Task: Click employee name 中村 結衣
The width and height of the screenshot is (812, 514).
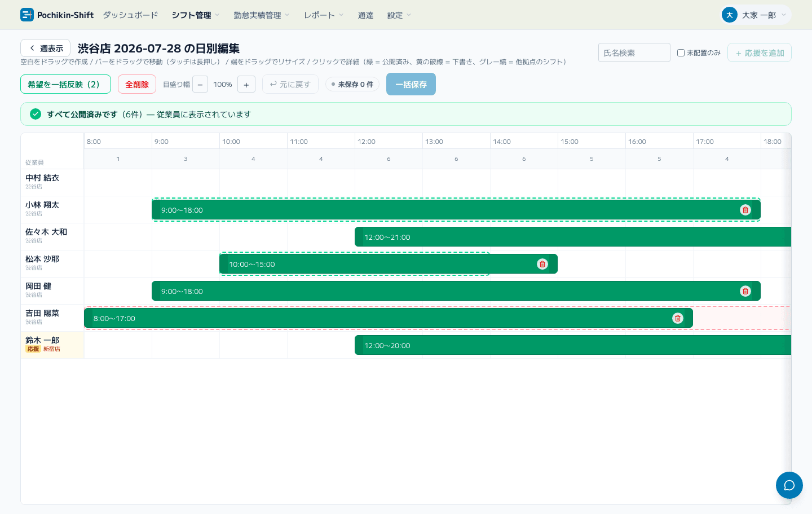Action: pyautogui.click(x=42, y=178)
